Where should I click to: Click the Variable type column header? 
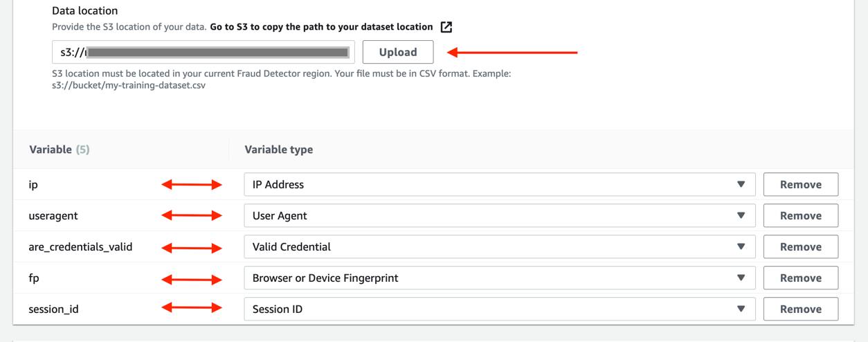pos(279,150)
